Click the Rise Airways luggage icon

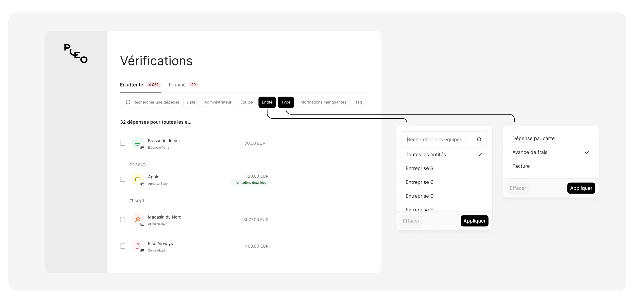(137, 246)
